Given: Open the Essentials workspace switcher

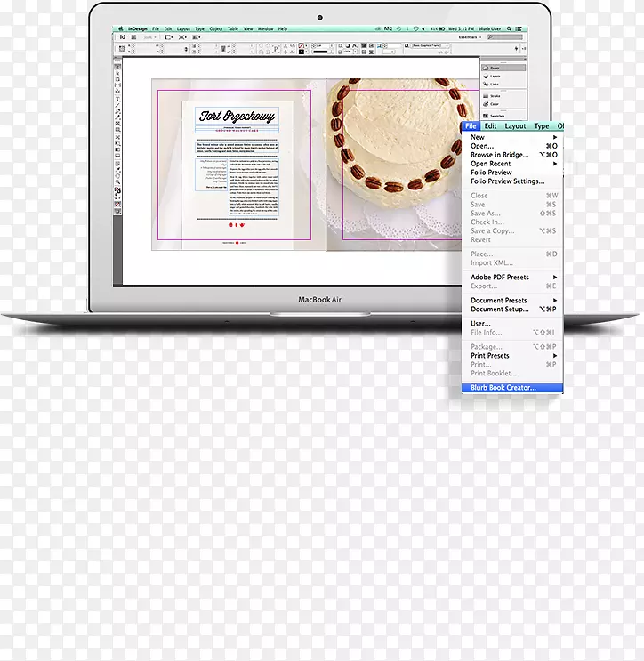Looking at the screenshot, I should [x=470, y=37].
